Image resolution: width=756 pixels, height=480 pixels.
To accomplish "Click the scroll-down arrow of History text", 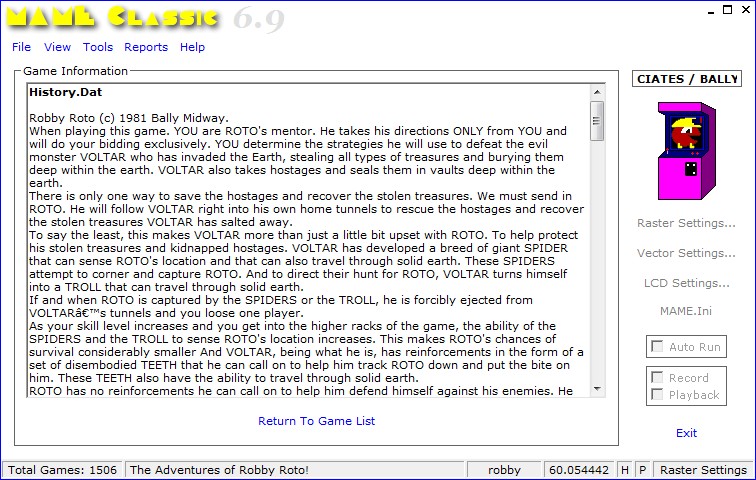I will click(x=597, y=389).
